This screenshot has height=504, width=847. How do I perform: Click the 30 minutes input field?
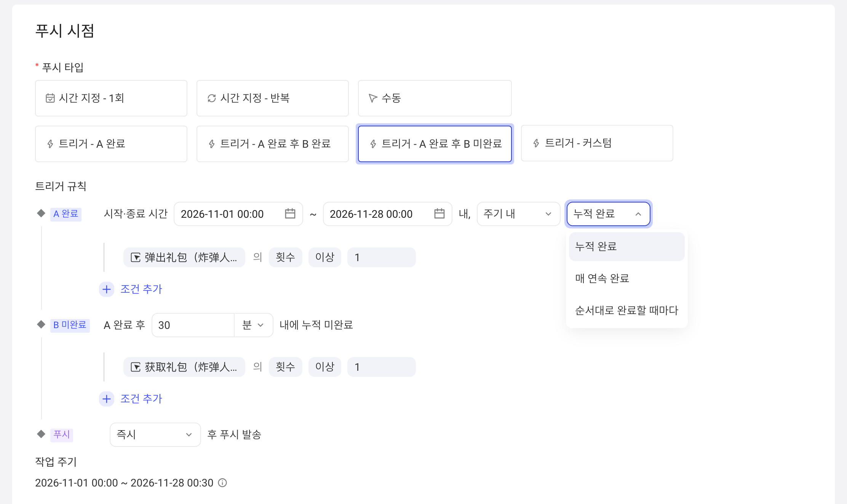pyautogui.click(x=193, y=325)
